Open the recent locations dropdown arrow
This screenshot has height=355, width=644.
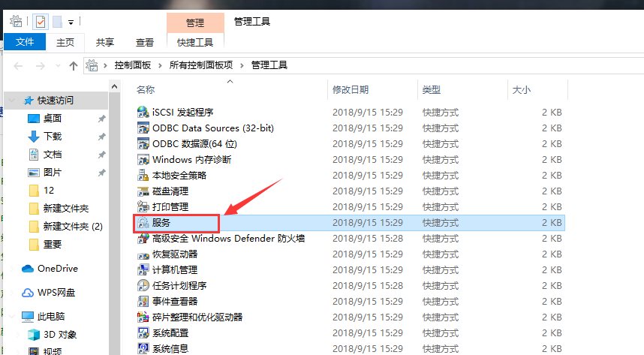(57, 66)
